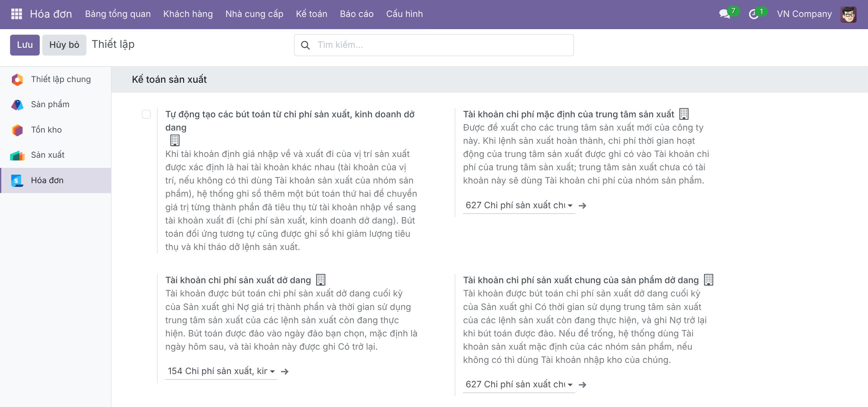Expand the work center default 627 account dropdown

[x=519, y=206]
